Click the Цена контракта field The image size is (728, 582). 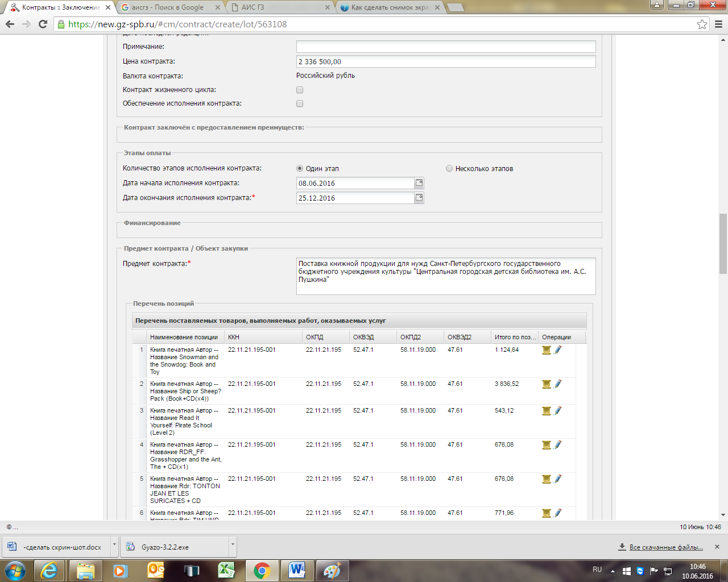point(446,61)
